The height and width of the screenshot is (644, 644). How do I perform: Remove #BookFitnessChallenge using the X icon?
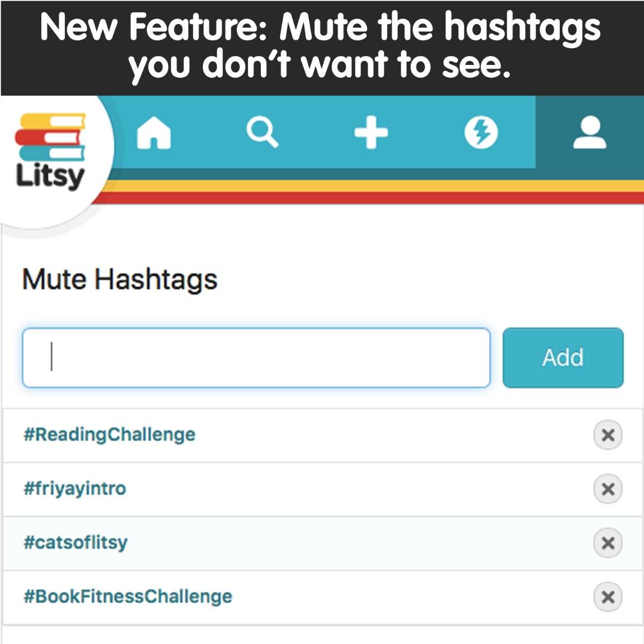608,597
